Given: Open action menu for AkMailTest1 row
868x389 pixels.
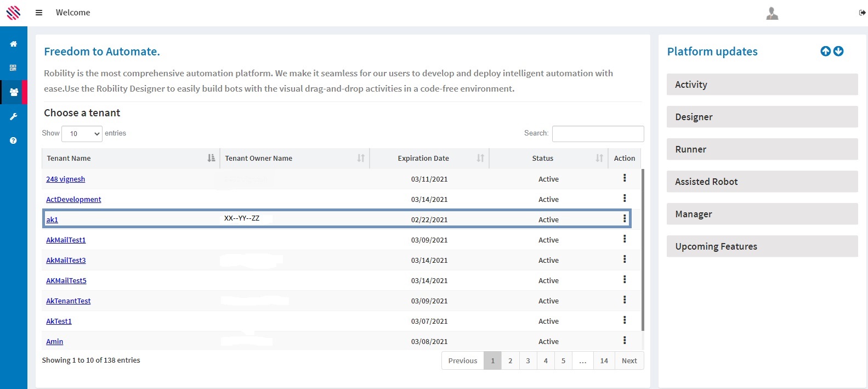Looking at the screenshot, I should click(x=625, y=239).
